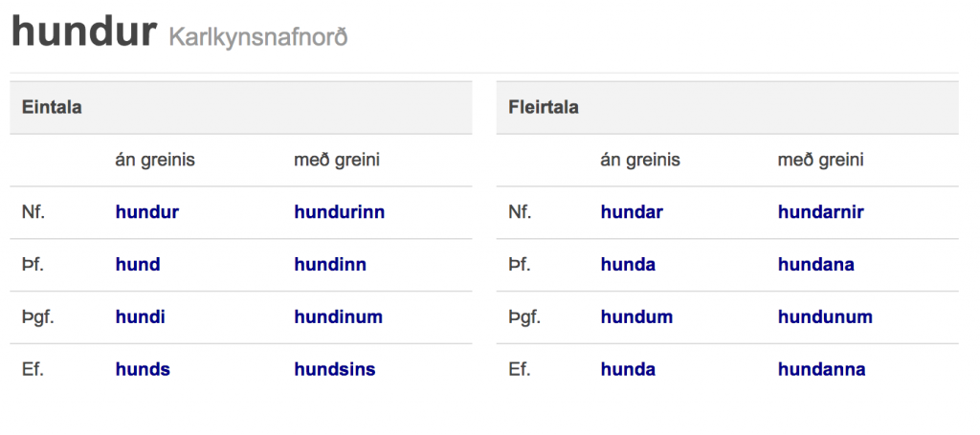Click the 'hundum' plural dative link
This screenshot has height=435, width=980.
click(x=636, y=317)
